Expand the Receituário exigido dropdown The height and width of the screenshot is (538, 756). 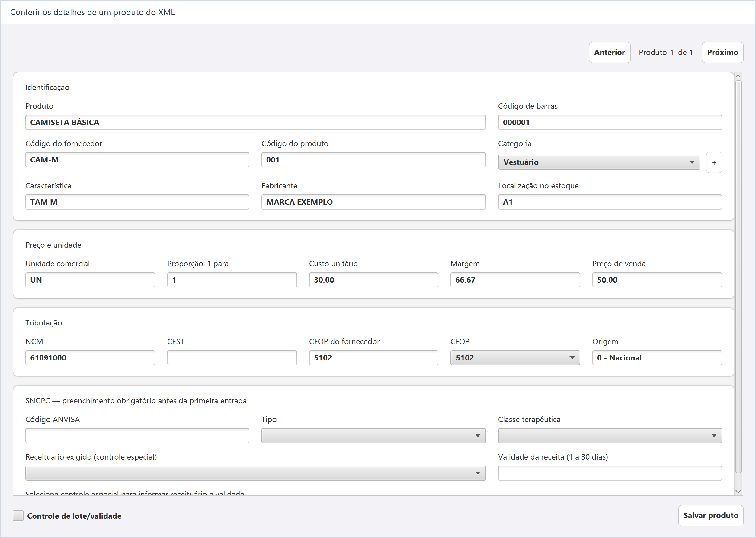[255, 473]
